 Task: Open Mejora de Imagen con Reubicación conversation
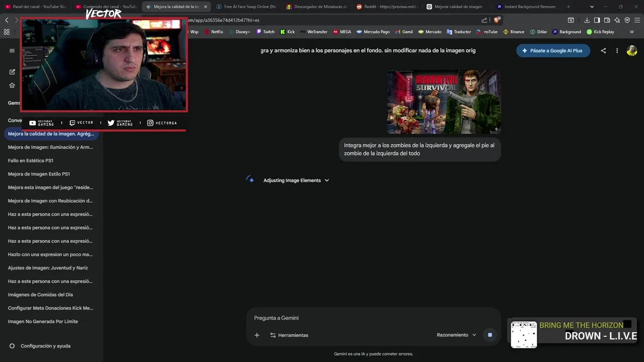[x=50, y=201]
